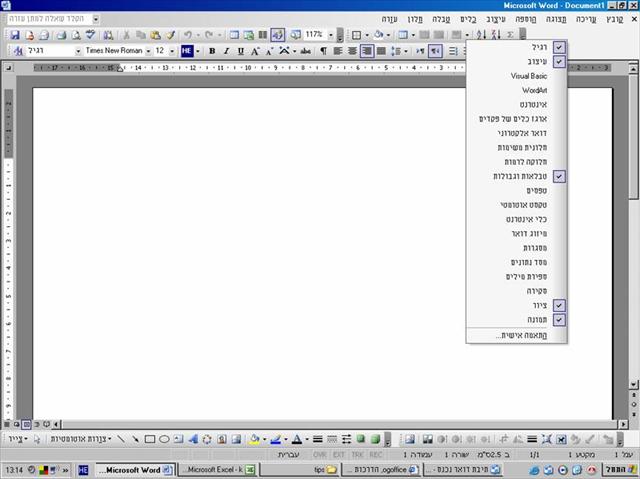Click the Save floppy disk icon
Screen dimensions: 640x479
15,35
